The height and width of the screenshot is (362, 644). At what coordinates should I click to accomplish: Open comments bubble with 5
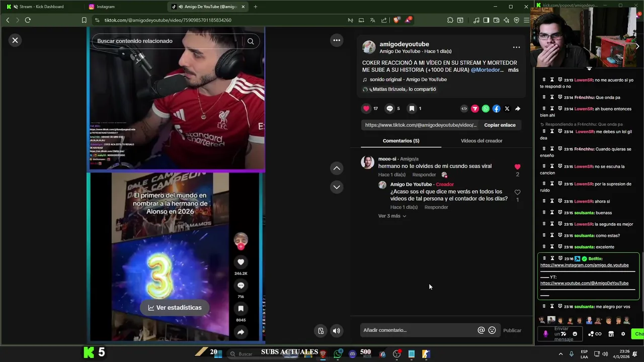(x=389, y=109)
